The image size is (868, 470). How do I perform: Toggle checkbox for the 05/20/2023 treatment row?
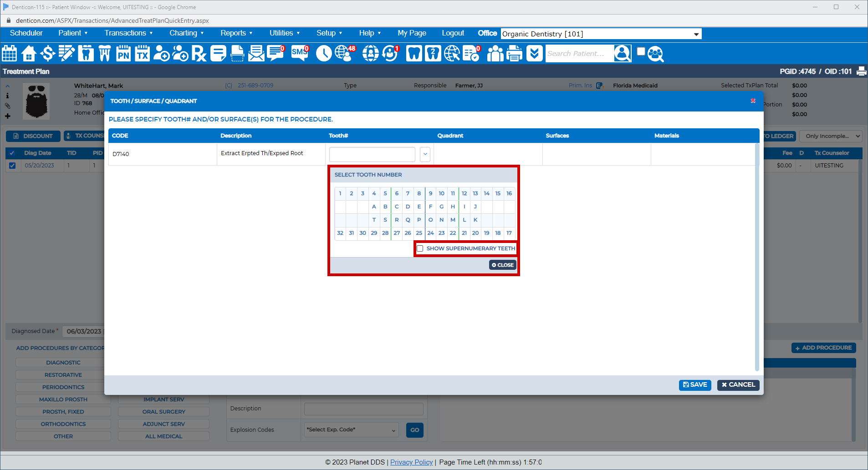coord(12,166)
